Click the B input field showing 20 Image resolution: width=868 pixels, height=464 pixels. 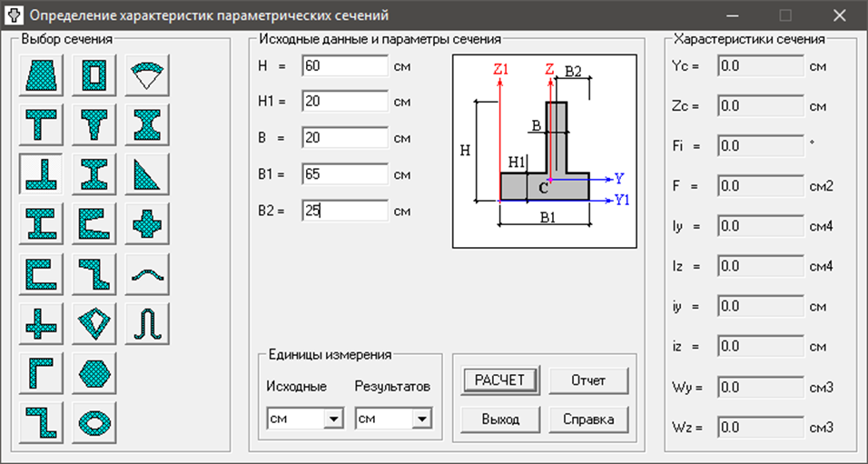click(345, 138)
